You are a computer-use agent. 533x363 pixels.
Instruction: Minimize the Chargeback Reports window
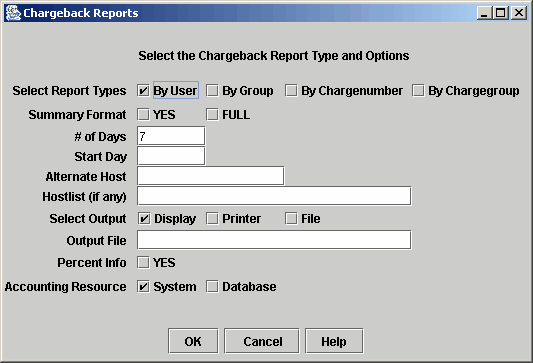484,13
